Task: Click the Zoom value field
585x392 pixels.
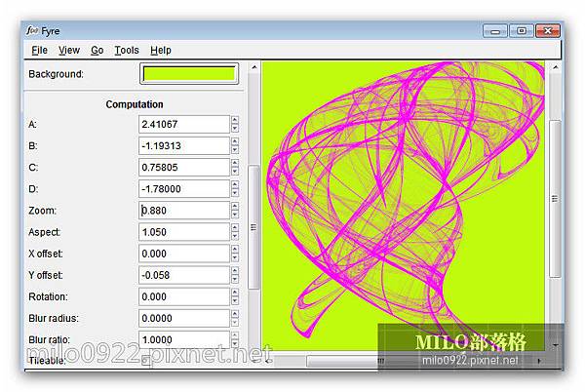Action: coord(184,211)
